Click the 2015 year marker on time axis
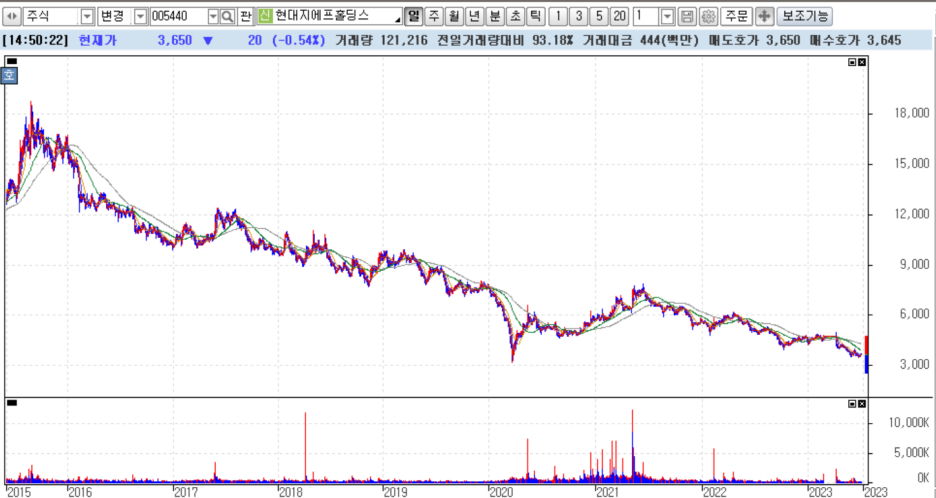The image size is (936, 498). 19,491
